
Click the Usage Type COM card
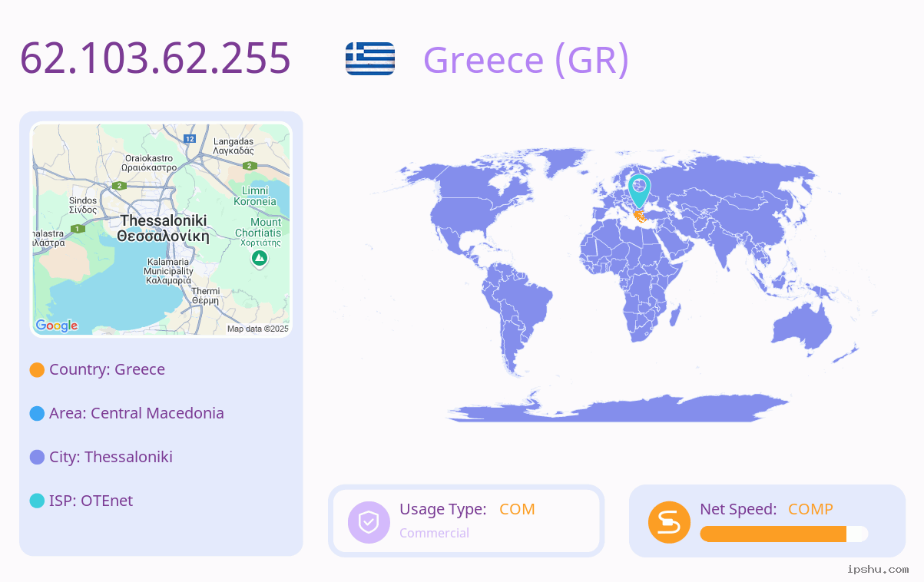[x=466, y=521]
